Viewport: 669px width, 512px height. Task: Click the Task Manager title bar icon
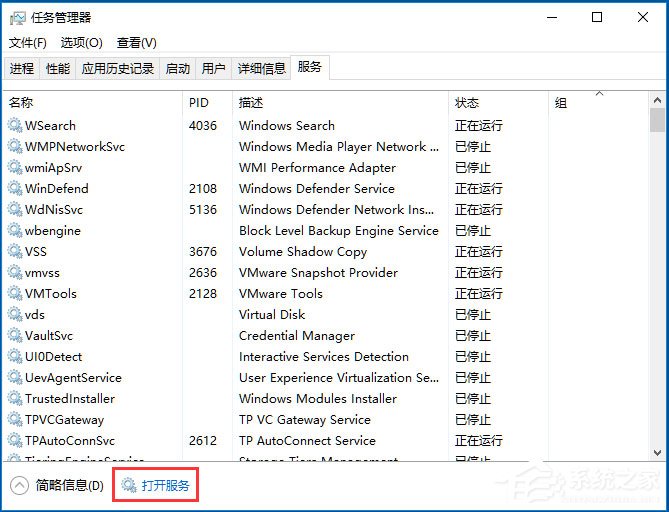tap(17, 17)
